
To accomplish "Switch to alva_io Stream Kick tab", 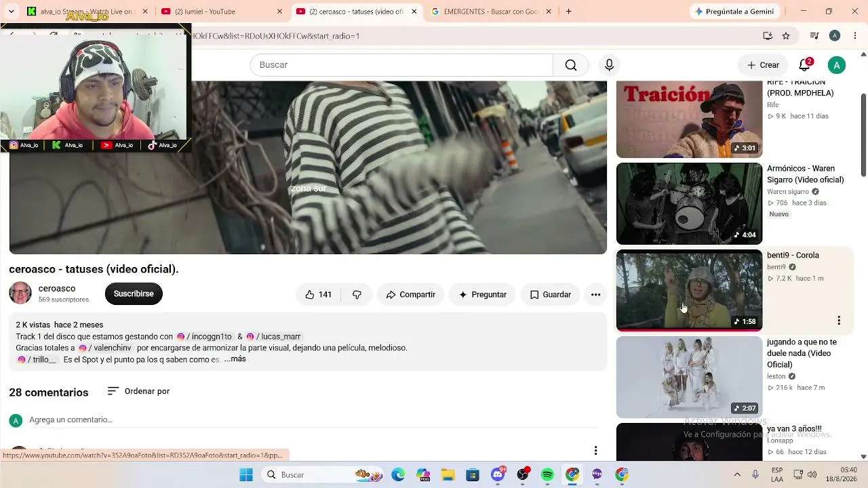I will click(87, 12).
